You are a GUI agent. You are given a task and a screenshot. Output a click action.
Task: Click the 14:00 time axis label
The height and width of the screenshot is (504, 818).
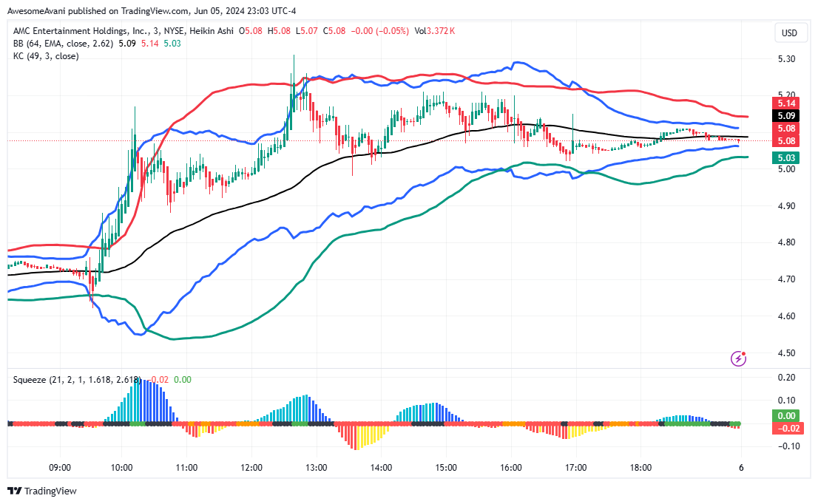[382, 468]
